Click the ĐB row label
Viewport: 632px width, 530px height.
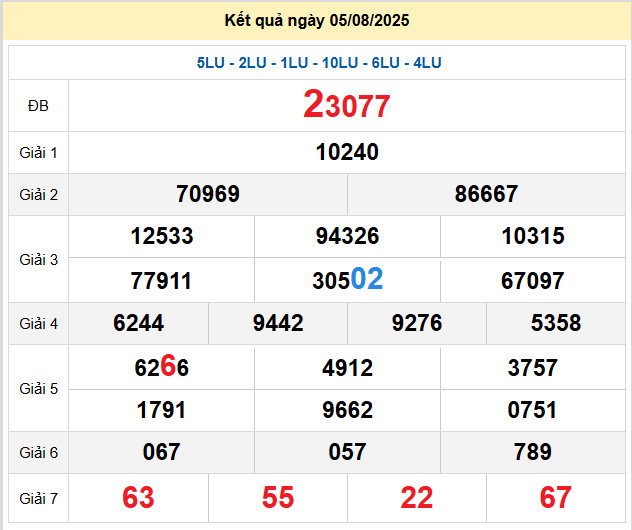[x=38, y=106]
